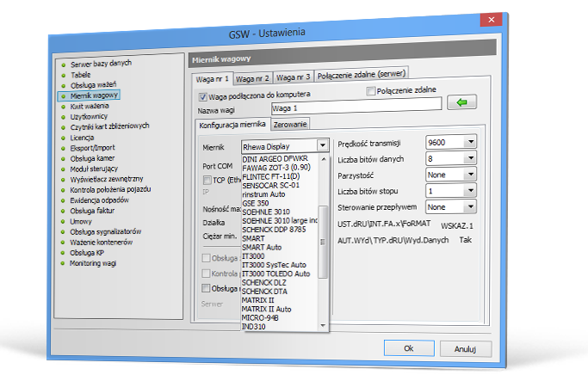This screenshot has width=588, height=381.
Task: Click the Miernik list vertical scrollbar
Action: tap(323, 241)
